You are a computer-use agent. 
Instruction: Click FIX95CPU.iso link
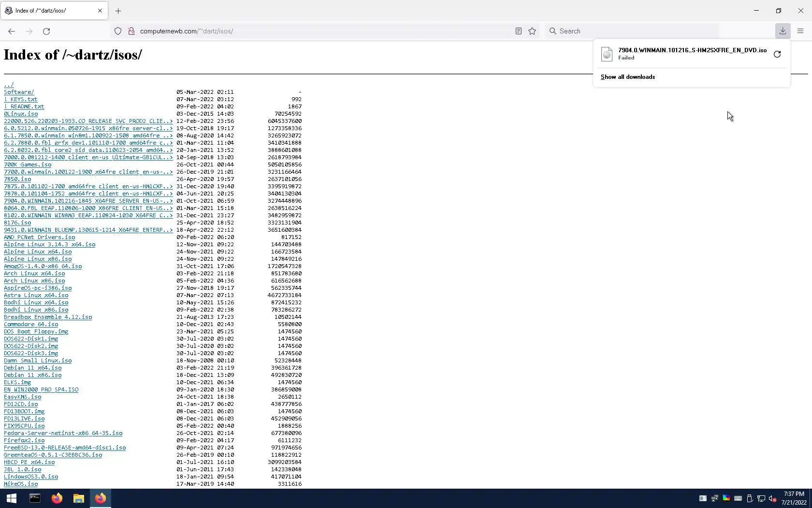pyautogui.click(x=24, y=426)
